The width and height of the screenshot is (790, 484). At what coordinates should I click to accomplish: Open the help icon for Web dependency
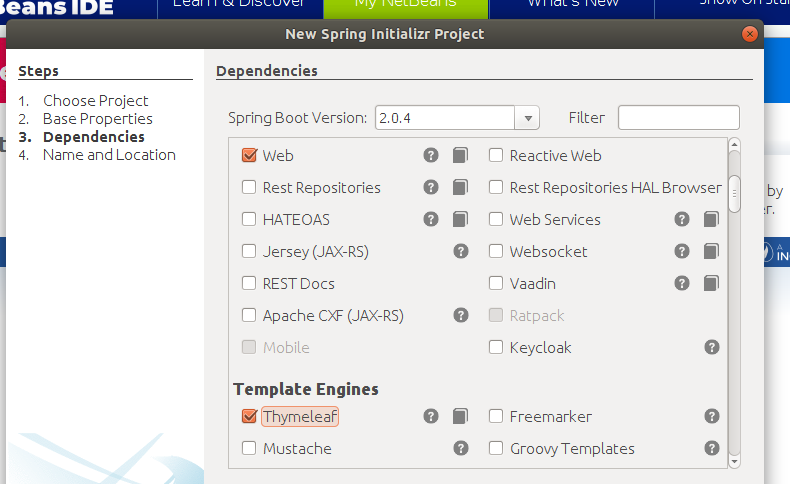(431, 155)
